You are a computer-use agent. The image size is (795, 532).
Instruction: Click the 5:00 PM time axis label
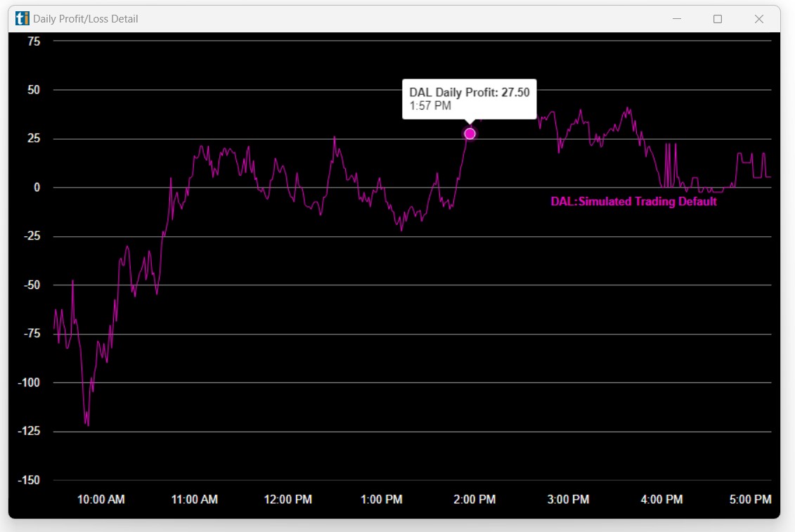click(x=750, y=500)
